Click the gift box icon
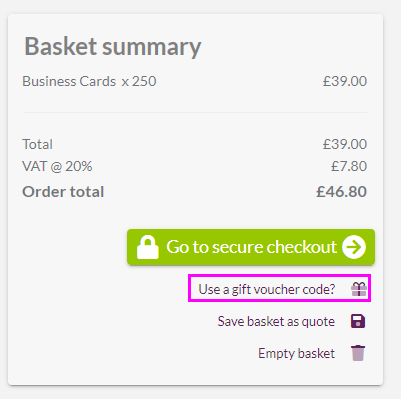The image size is (401, 399). [x=359, y=289]
